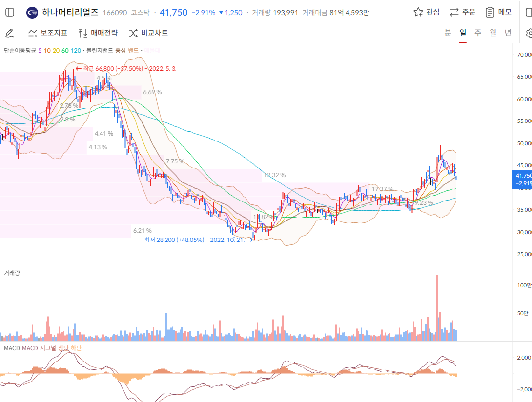This screenshot has width=532, height=402.
Task: Click the 120-day moving average color label
Action: coord(76,50)
